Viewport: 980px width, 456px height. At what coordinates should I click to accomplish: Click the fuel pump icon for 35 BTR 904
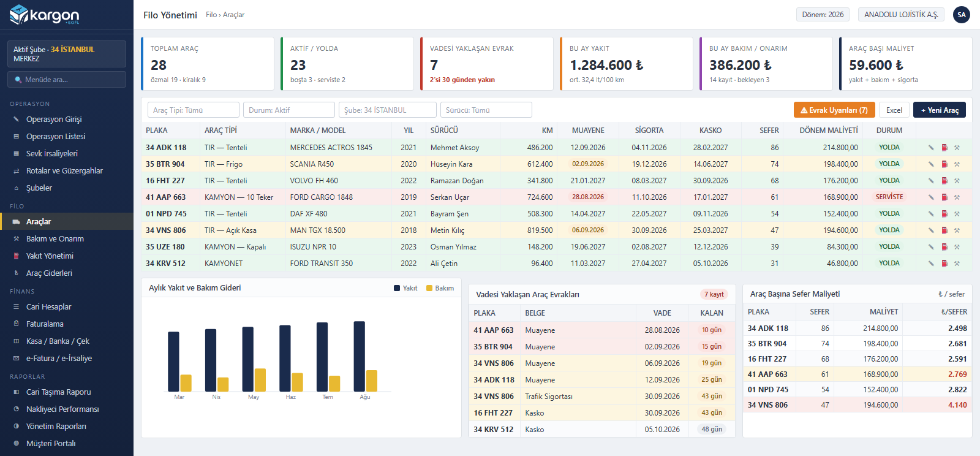pos(944,164)
